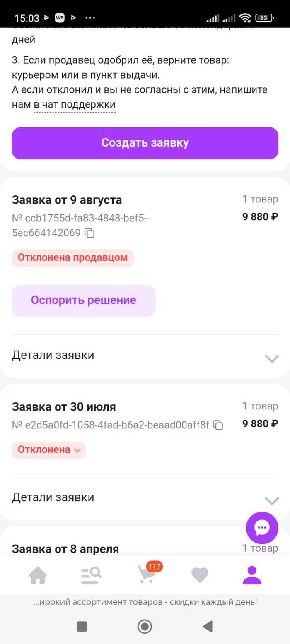This screenshot has height=644, width=290.
Task: Expand details of the 9 August request
Action: tap(272, 358)
